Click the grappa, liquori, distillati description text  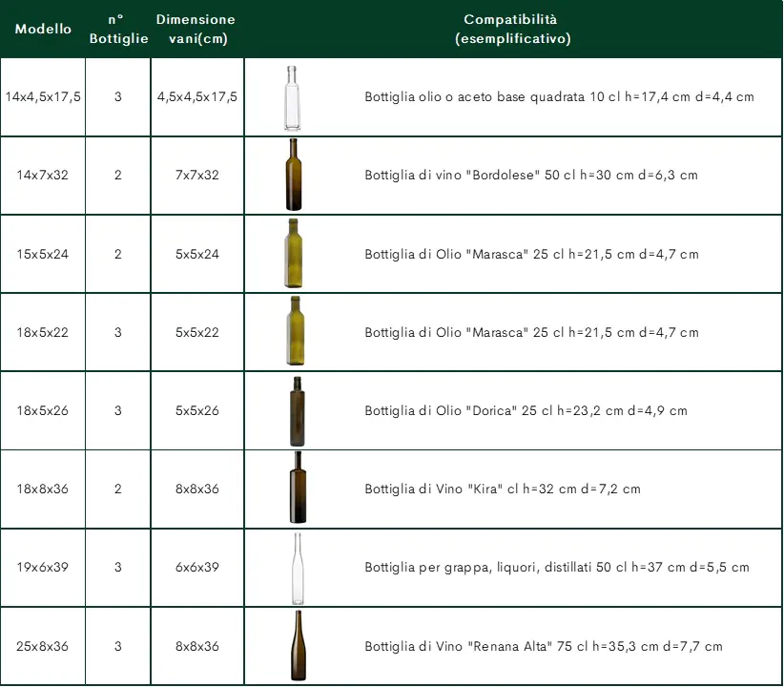(x=556, y=568)
